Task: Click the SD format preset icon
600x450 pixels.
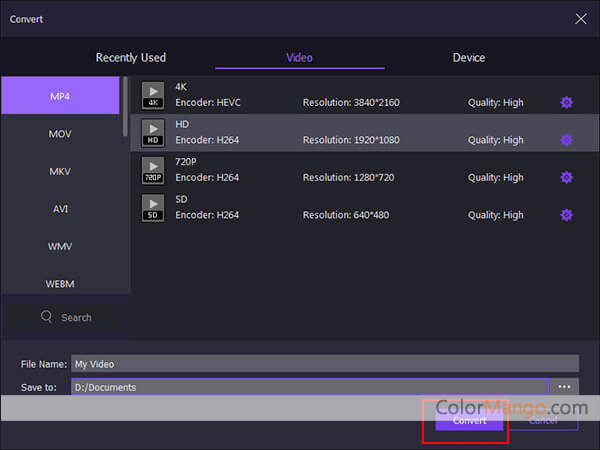Action: pos(152,207)
